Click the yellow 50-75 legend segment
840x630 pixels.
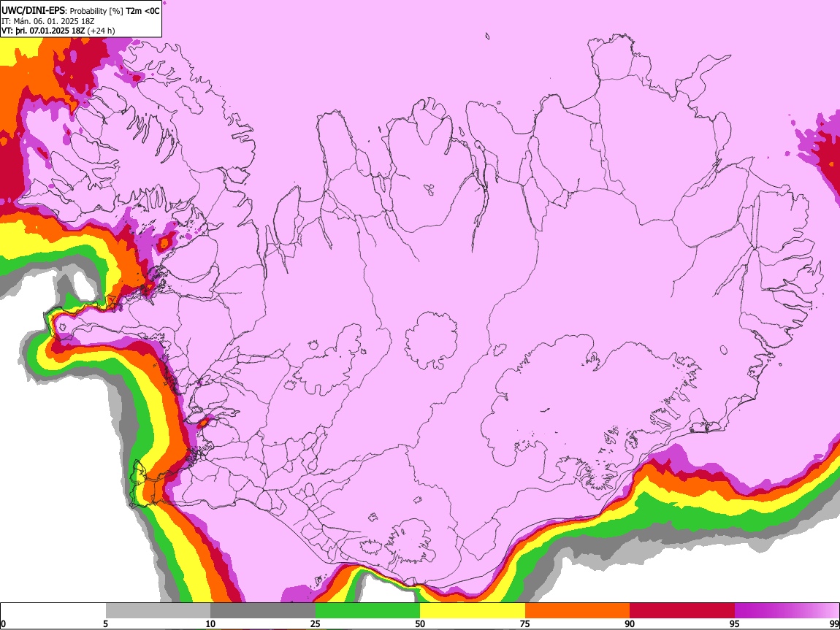pos(473,611)
